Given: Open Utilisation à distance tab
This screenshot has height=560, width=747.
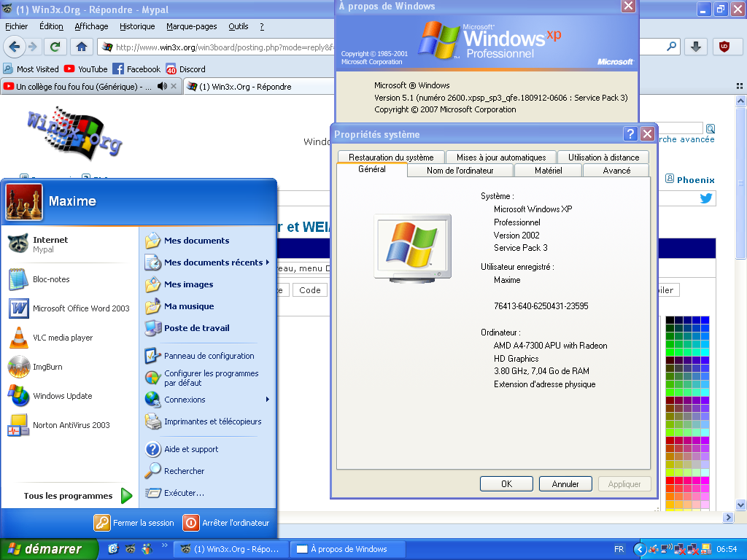Looking at the screenshot, I should pos(603,157).
